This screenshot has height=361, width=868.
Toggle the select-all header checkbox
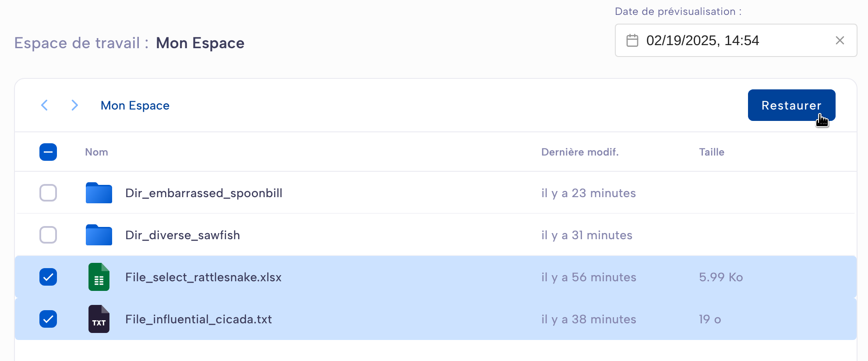click(48, 152)
